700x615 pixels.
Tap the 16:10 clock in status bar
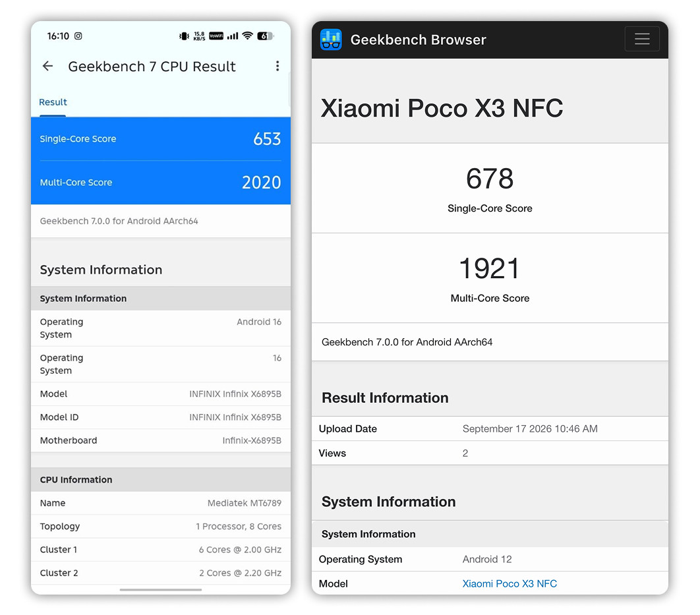[58, 36]
